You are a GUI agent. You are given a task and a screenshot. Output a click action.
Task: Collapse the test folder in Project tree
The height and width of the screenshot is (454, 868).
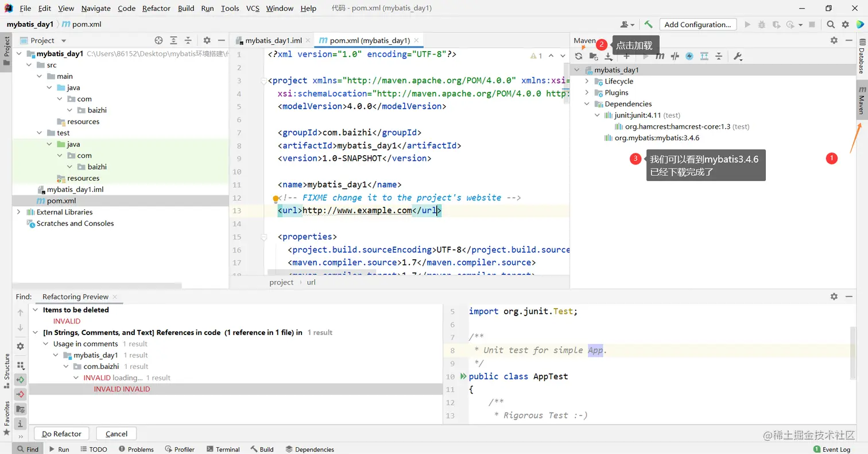click(40, 133)
